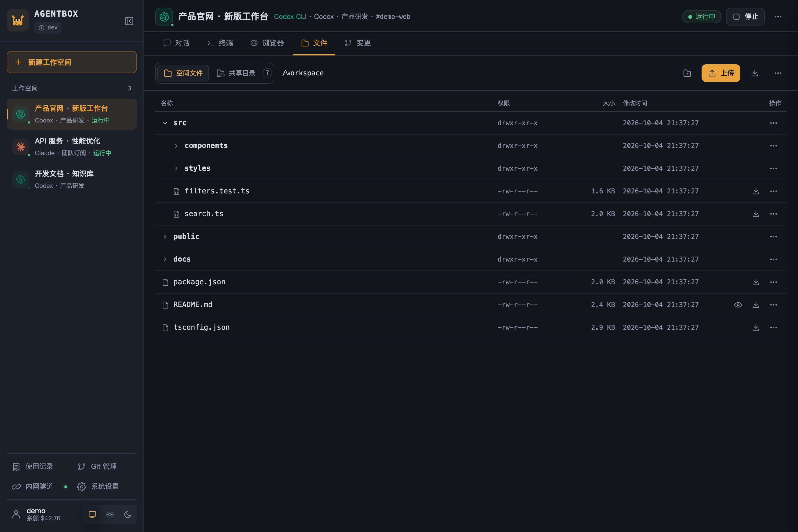Expand the styles folder
Screen dimensions: 798x532
click(x=176, y=168)
